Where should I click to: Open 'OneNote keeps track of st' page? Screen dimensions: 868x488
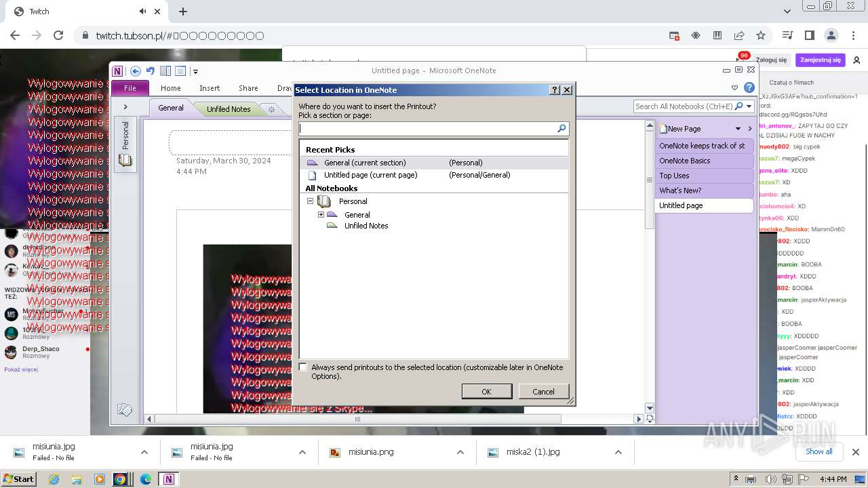click(x=705, y=146)
